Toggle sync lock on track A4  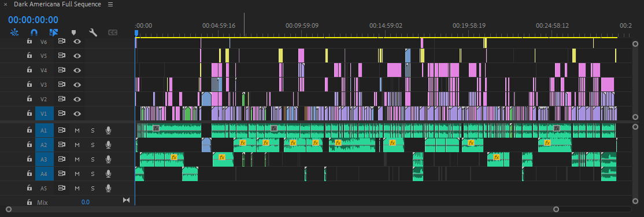tap(62, 174)
